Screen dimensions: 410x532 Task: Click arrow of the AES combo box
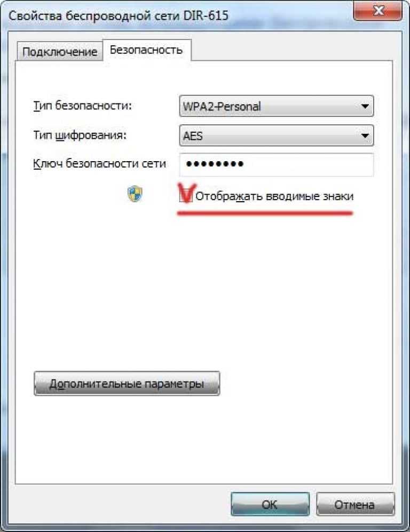(365, 136)
